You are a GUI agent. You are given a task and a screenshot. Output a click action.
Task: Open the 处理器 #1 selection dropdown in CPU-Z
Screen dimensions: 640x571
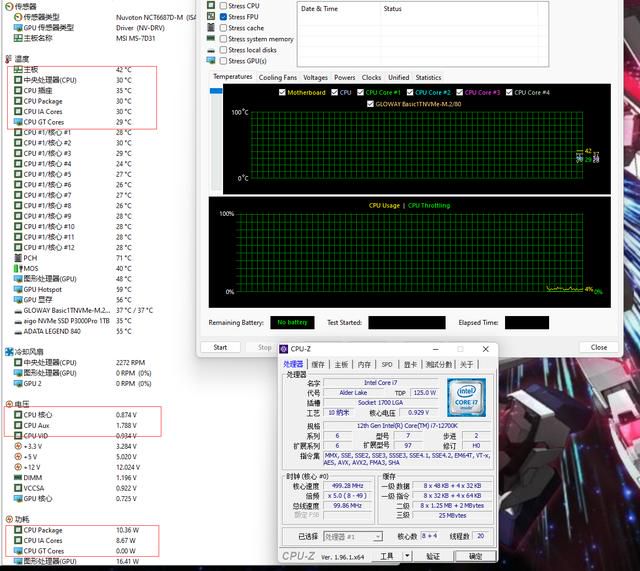point(353,536)
